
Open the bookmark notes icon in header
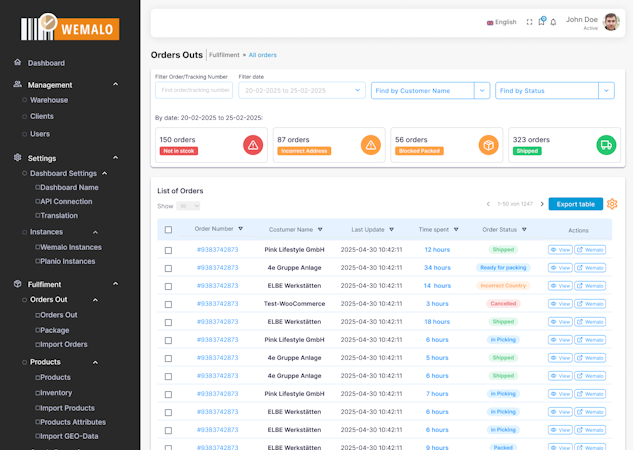(542, 21)
